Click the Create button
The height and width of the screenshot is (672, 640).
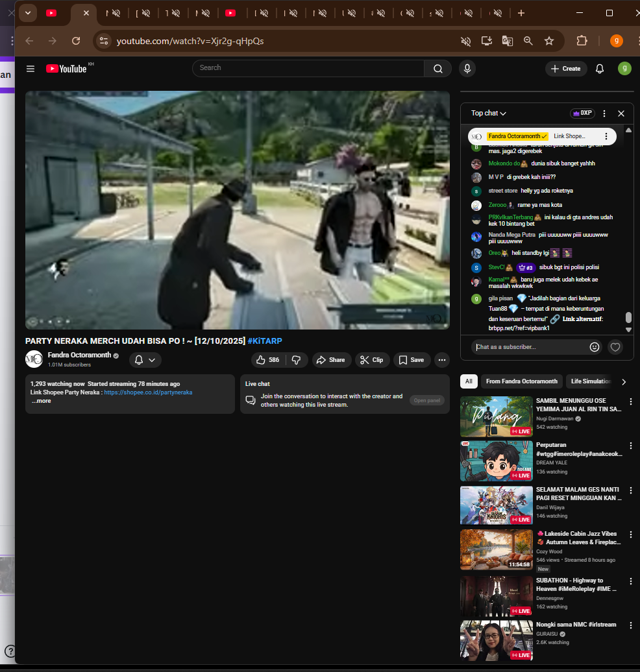(566, 69)
